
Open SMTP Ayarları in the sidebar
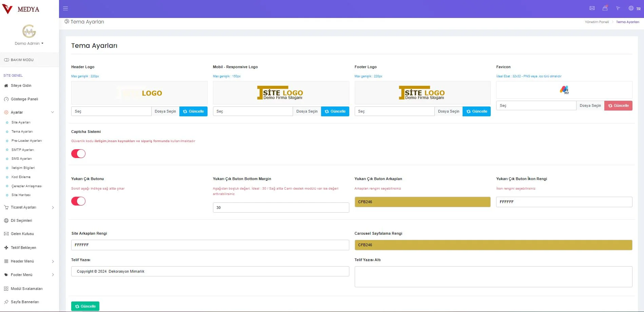(23, 150)
